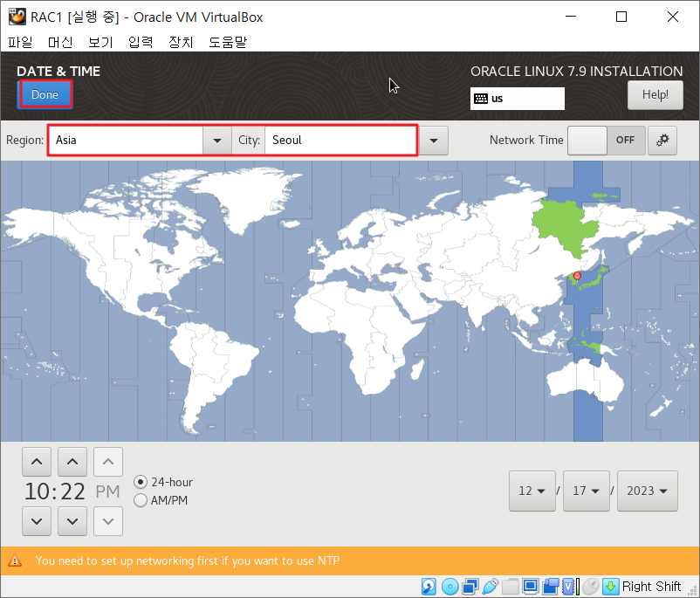
Task: Click the recording status icon
Action: [551, 587]
